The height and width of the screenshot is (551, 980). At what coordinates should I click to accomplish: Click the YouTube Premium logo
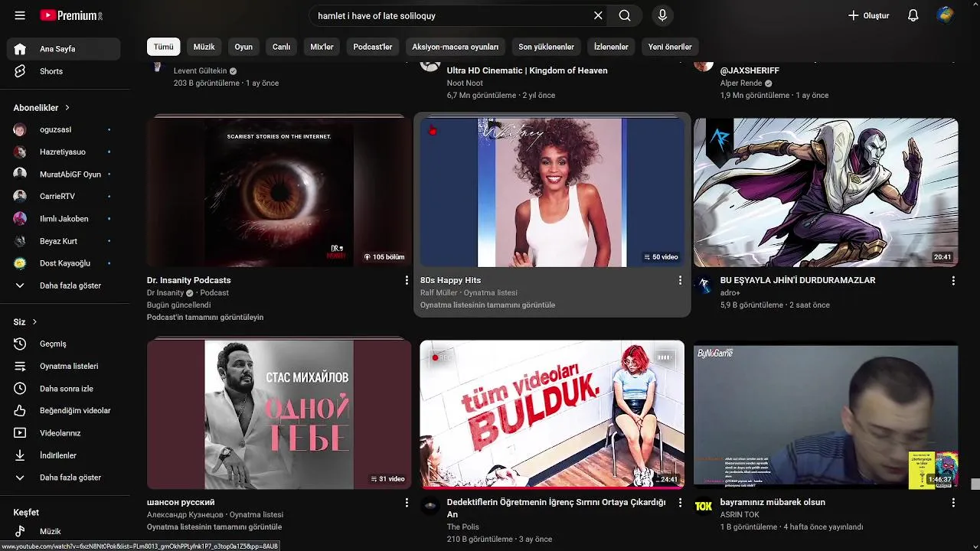70,15
